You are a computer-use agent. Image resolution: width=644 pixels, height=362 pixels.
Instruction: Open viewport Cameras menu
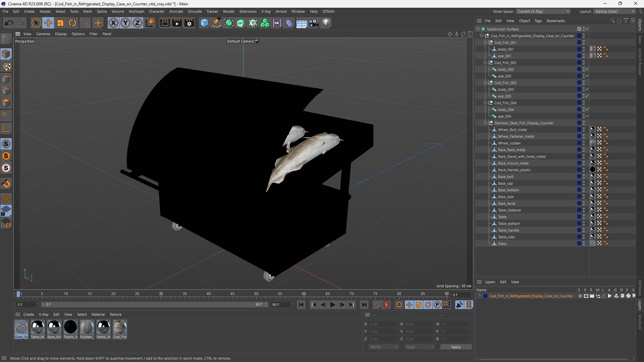tap(43, 34)
